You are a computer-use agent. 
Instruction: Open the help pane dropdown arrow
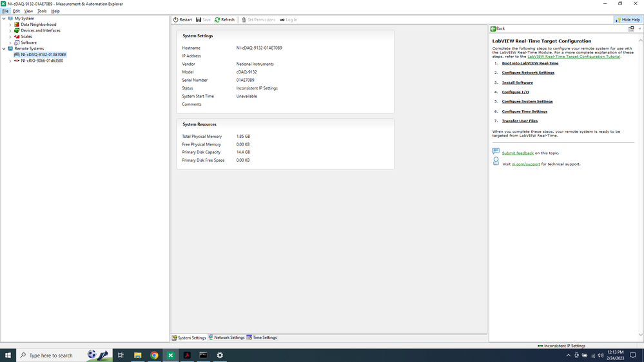640,29
